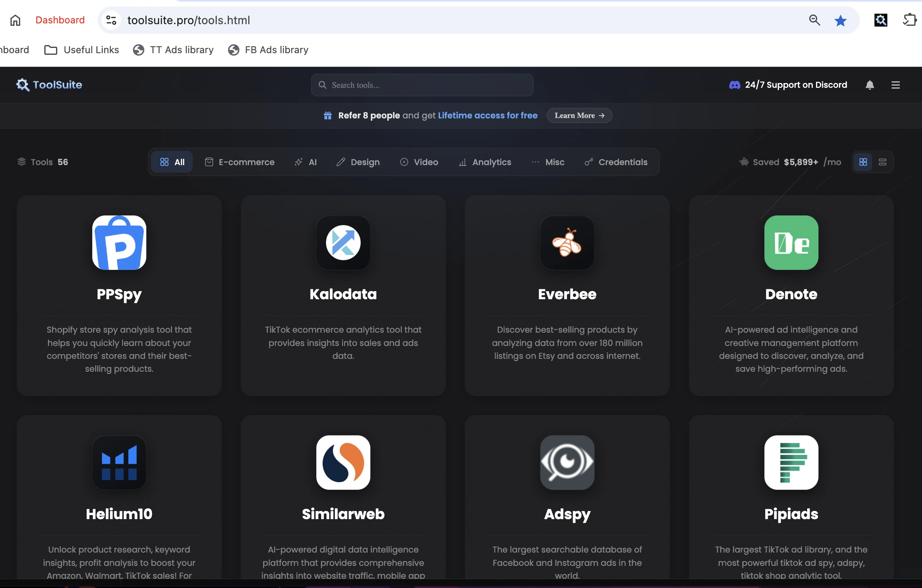The height and width of the screenshot is (588, 922).
Task: Select the Design category tab
Action: (358, 162)
